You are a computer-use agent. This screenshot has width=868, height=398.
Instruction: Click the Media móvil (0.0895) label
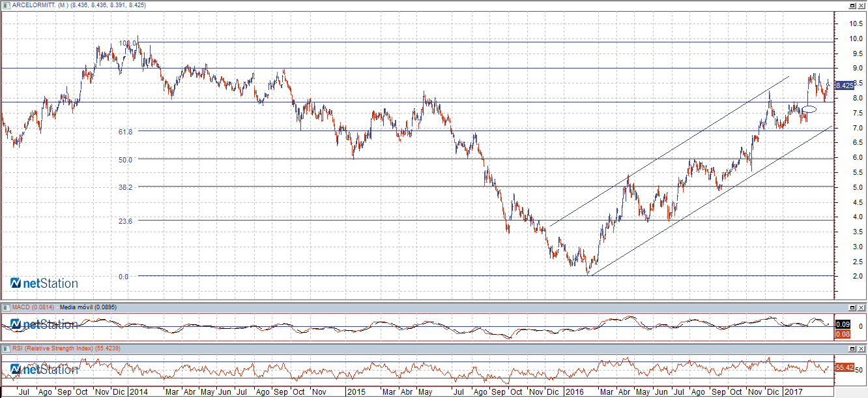click(88, 307)
